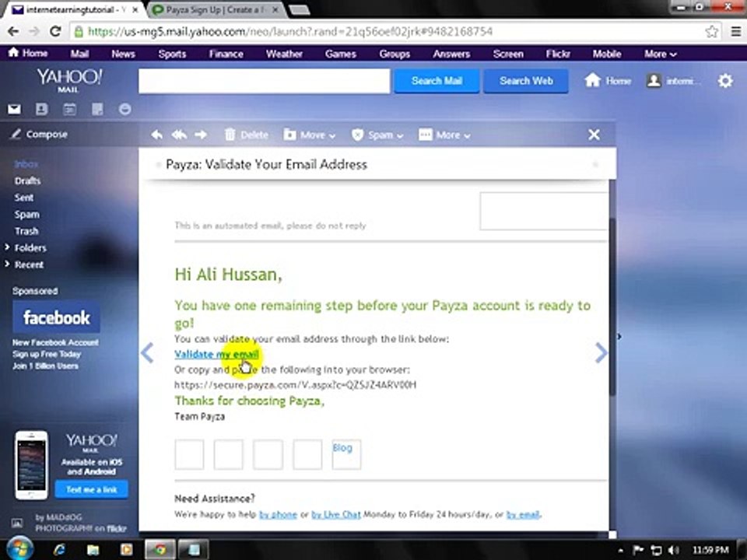Go to the next message arrow

pyautogui.click(x=601, y=353)
